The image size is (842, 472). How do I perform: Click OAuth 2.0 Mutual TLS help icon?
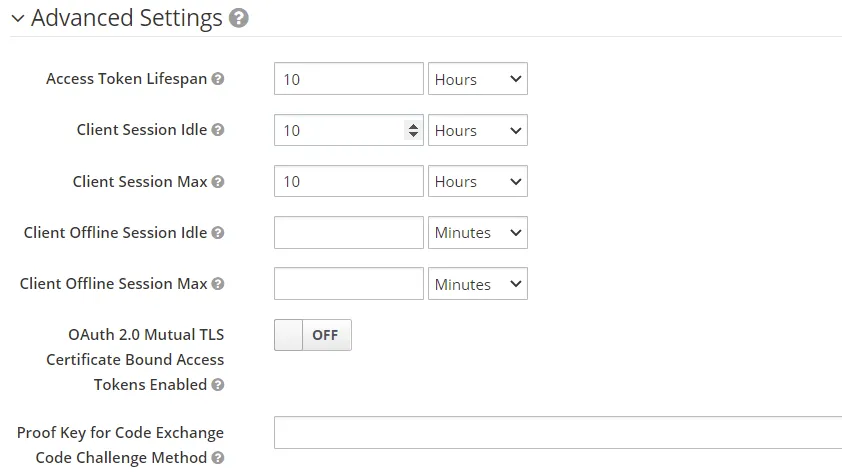(x=218, y=385)
